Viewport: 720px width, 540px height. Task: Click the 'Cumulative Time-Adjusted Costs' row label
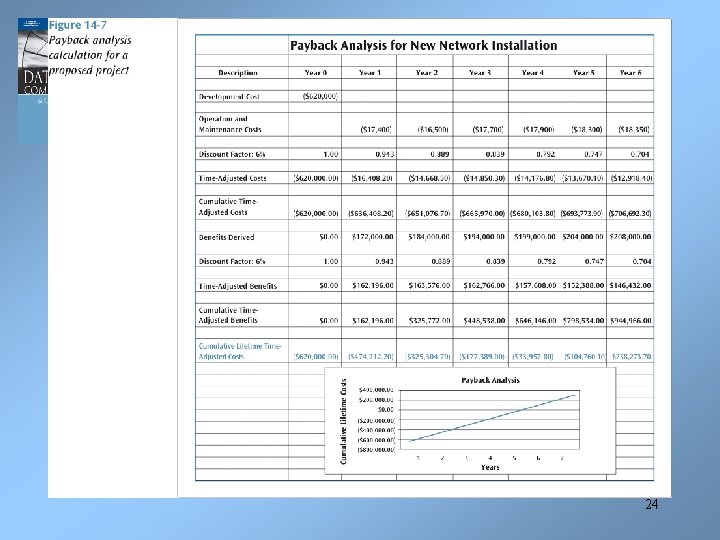click(x=229, y=207)
